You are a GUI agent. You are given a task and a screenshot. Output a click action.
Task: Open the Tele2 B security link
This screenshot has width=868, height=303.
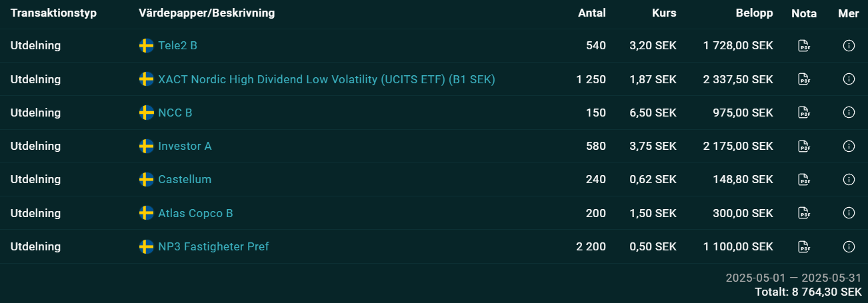(177, 46)
